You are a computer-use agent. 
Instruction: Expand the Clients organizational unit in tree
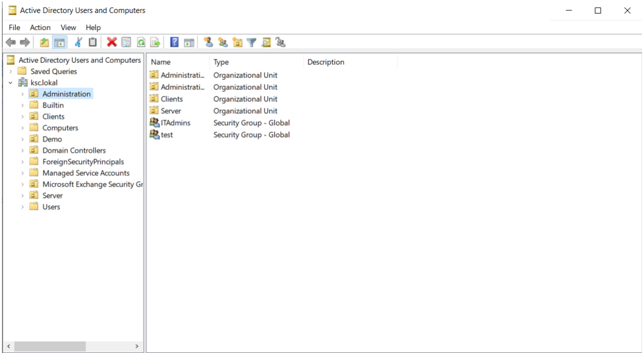(x=23, y=116)
